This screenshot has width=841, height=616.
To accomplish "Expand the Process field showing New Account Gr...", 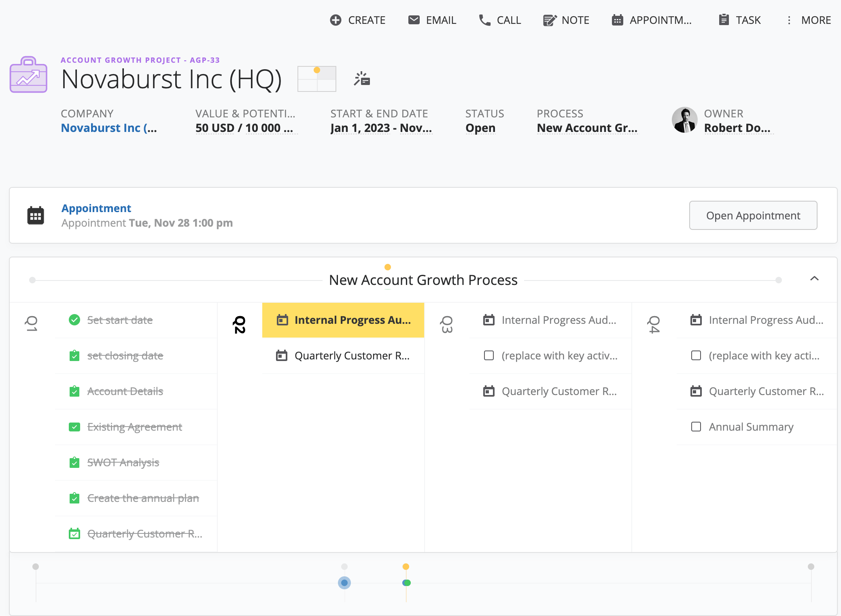I will tap(587, 127).
